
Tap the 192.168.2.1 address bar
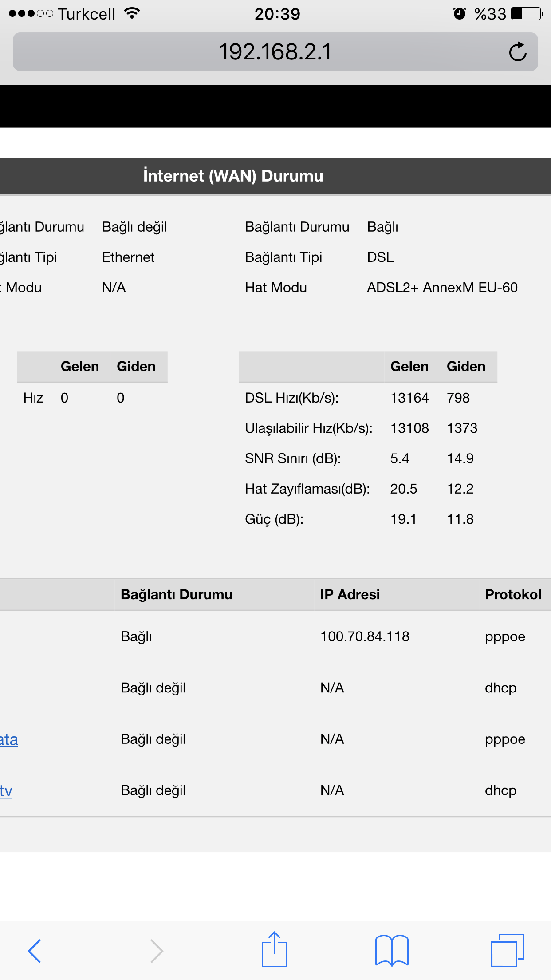[x=275, y=51]
